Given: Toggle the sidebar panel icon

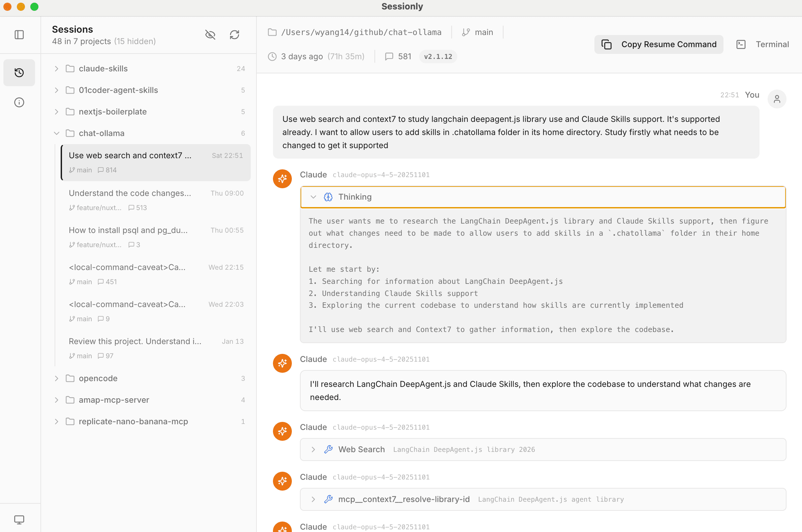Looking at the screenshot, I should 19,35.
